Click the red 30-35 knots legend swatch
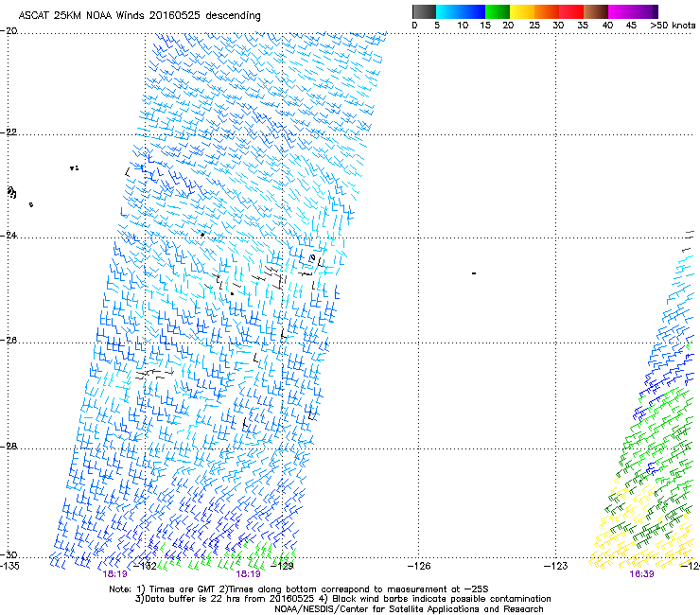700x615 pixels. click(571, 11)
